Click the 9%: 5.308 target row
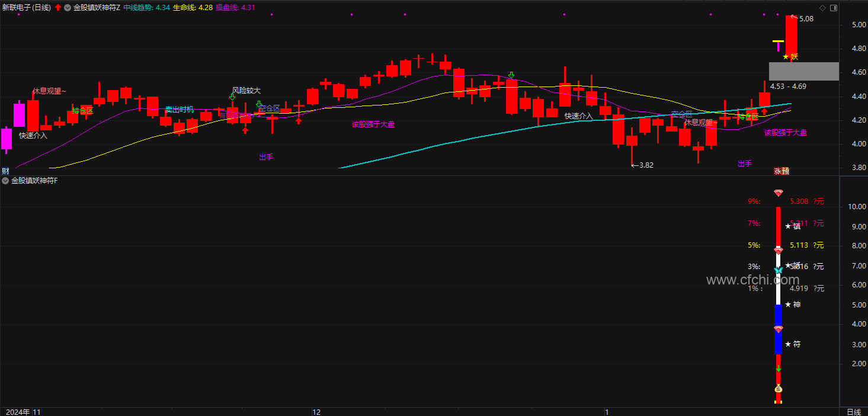This screenshot has width=868, height=416. pos(786,201)
